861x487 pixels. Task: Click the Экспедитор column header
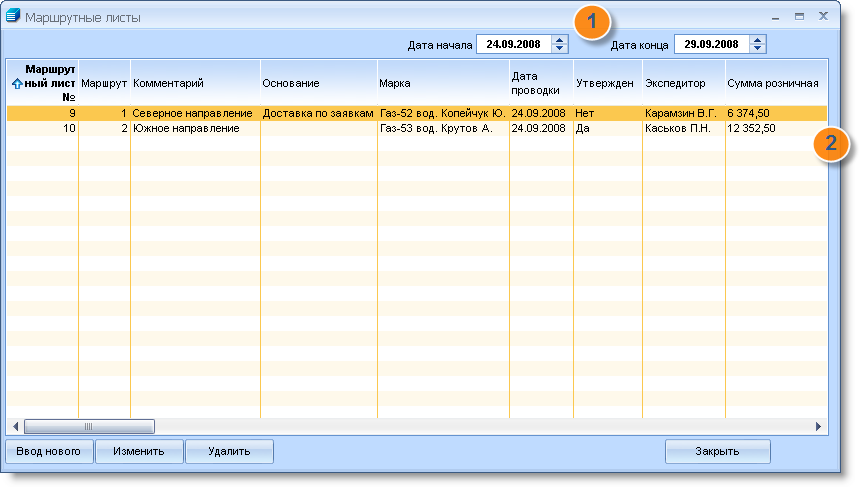click(684, 83)
